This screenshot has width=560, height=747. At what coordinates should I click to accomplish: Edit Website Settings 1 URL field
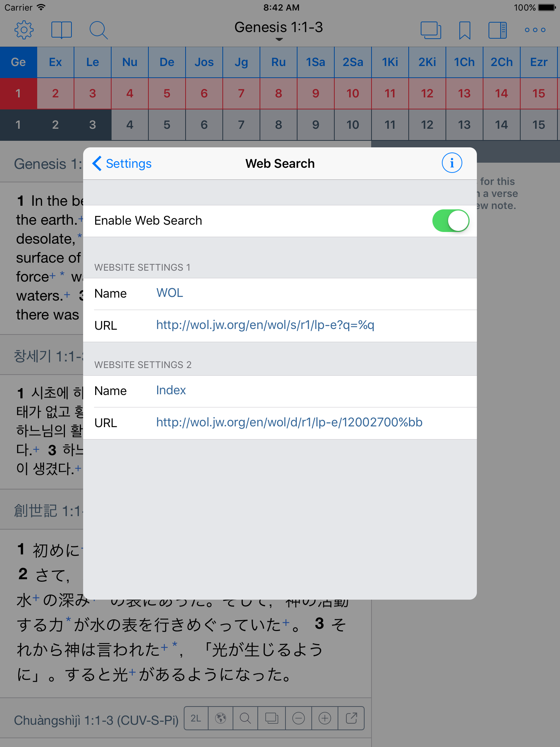(x=314, y=325)
